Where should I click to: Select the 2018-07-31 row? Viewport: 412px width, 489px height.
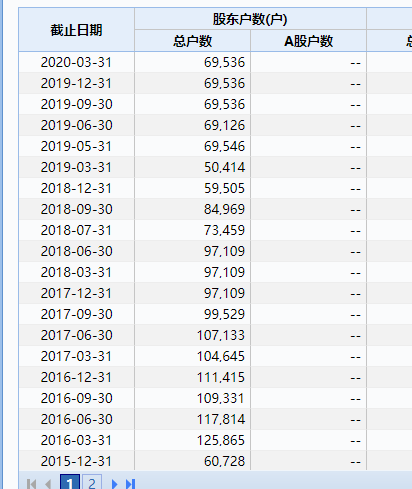click(x=215, y=230)
